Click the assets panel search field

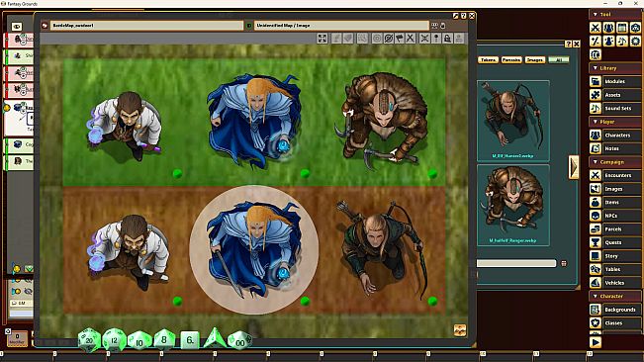[x=516, y=263]
